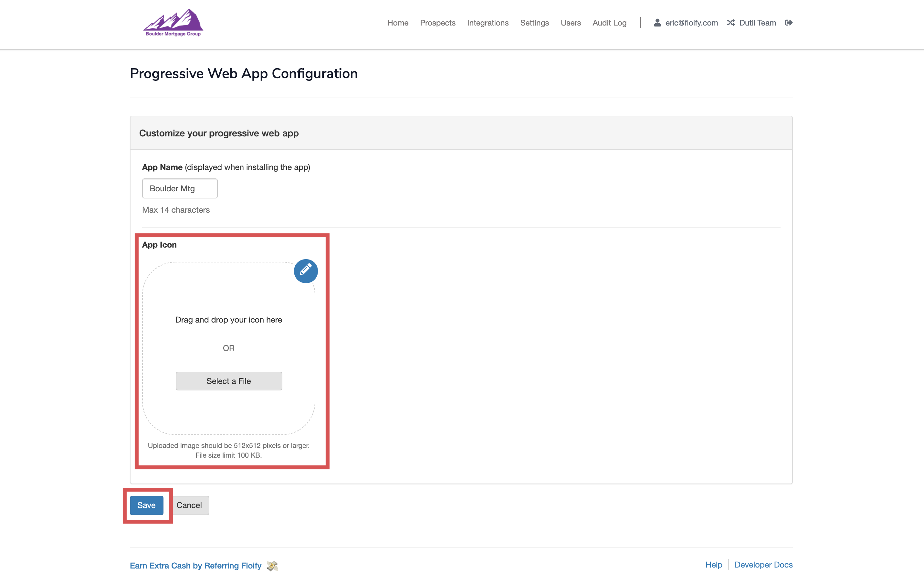The image size is (924, 574).
Task: Click the logout arrow icon
Action: (789, 23)
